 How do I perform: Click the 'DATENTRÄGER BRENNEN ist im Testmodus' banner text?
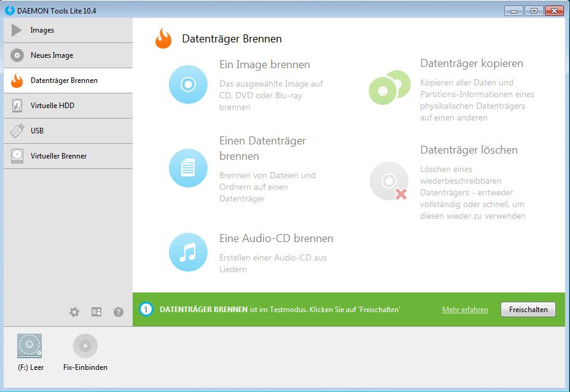pos(280,310)
